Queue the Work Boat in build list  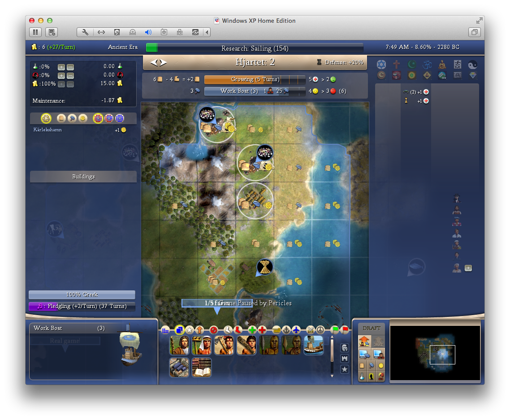tap(314, 345)
